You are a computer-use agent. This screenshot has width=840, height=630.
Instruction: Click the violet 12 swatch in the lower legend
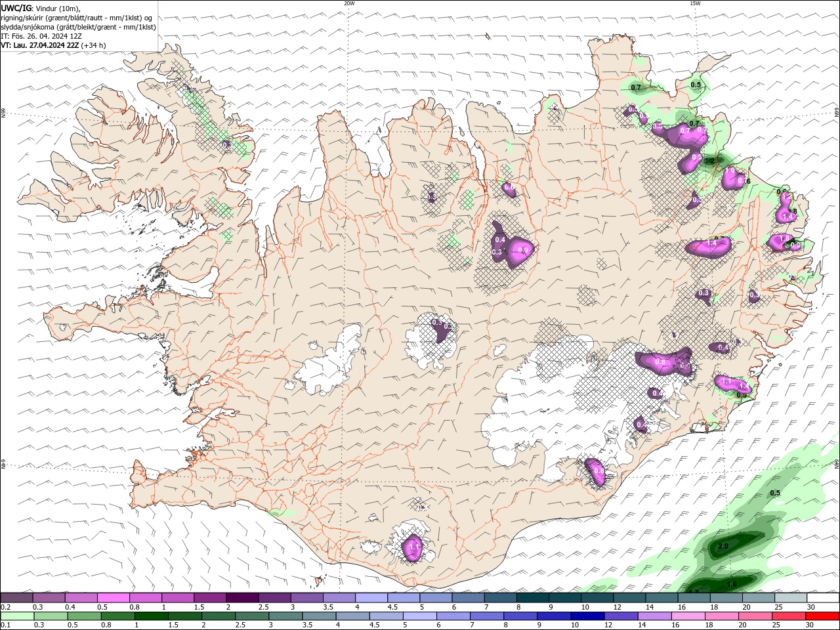coord(621,616)
